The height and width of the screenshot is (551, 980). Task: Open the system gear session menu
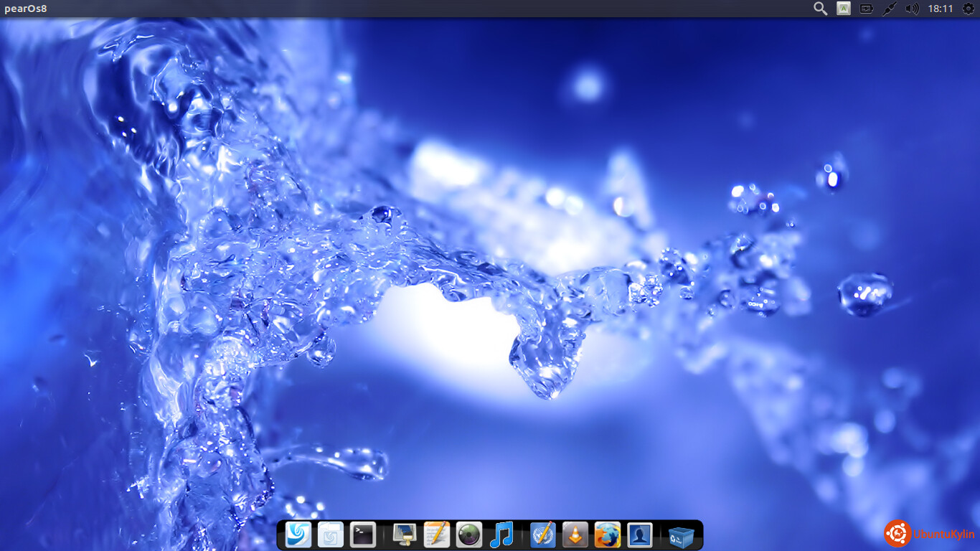click(x=968, y=9)
